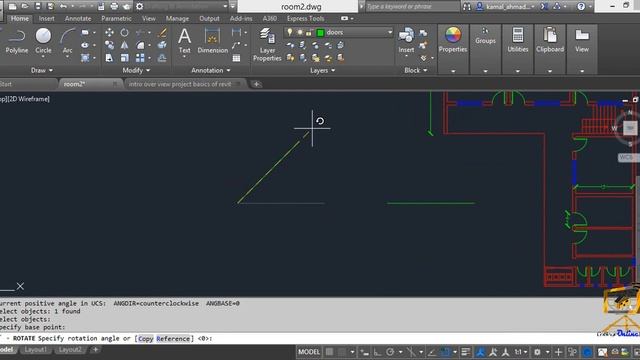Toggle grid display in status bar
This screenshot has height=360, width=640.
pyautogui.click(x=329, y=352)
